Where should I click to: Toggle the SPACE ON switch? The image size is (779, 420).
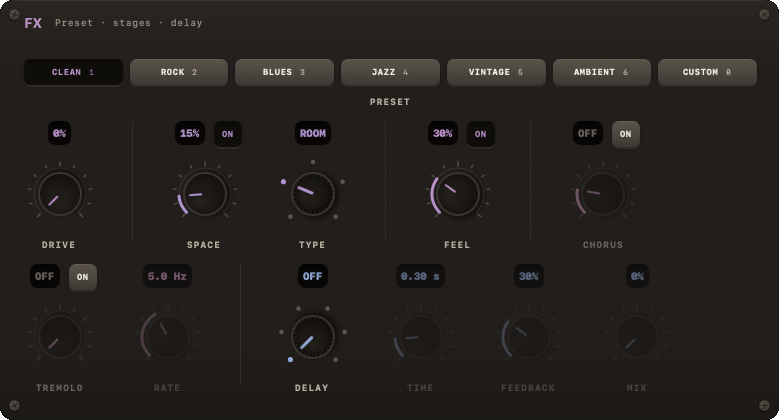[x=228, y=134]
